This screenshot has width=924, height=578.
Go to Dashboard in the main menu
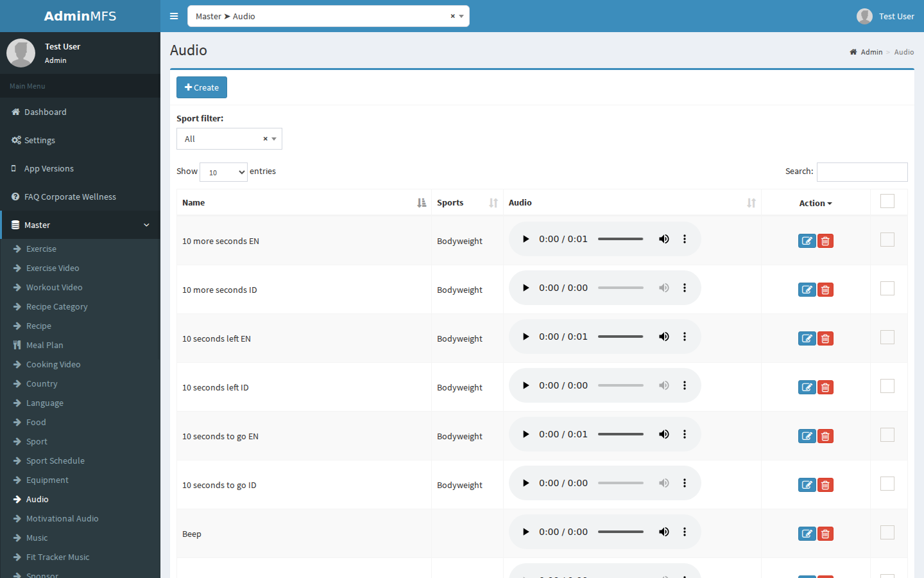(x=45, y=112)
